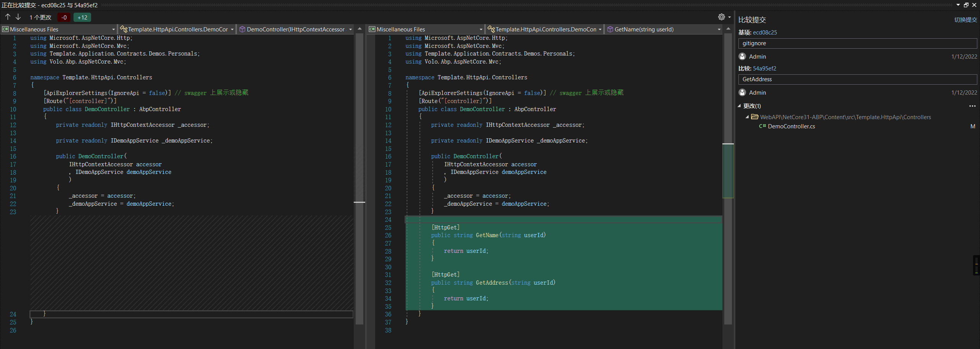Open compare commit 54a95ef2 link

pyautogui.click(x=764, y=68)
